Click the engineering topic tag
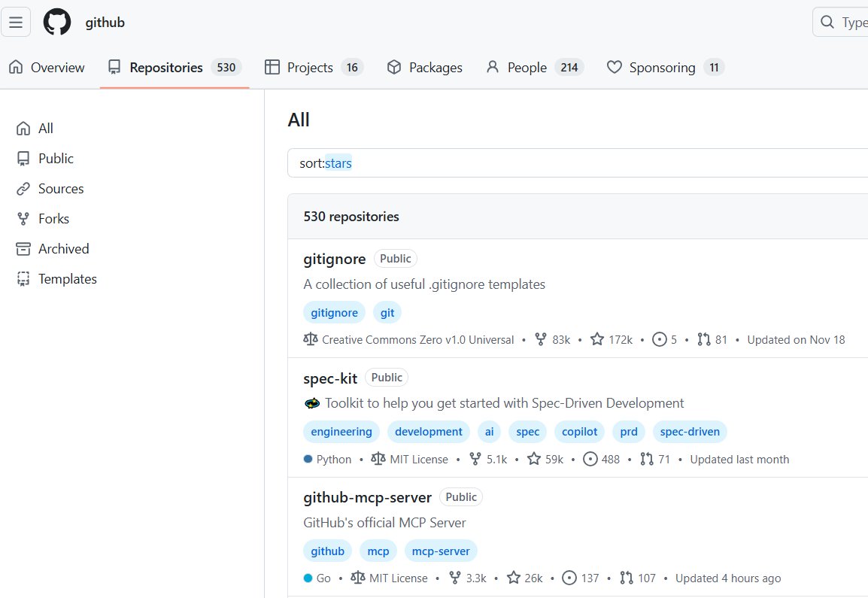 click(x=341, y=432)
